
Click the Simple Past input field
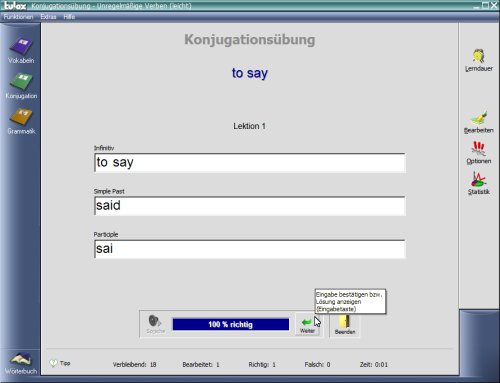[250, 206]
